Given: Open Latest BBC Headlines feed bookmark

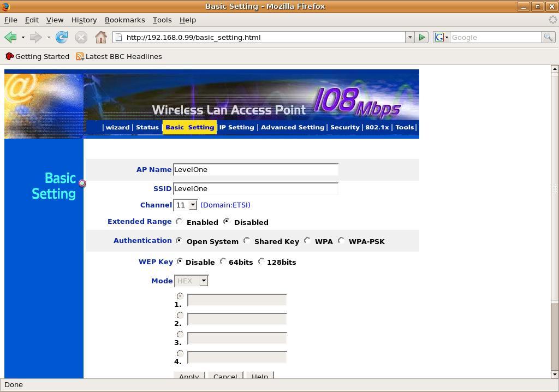Looking at the screenshot, I should [118, 56].
